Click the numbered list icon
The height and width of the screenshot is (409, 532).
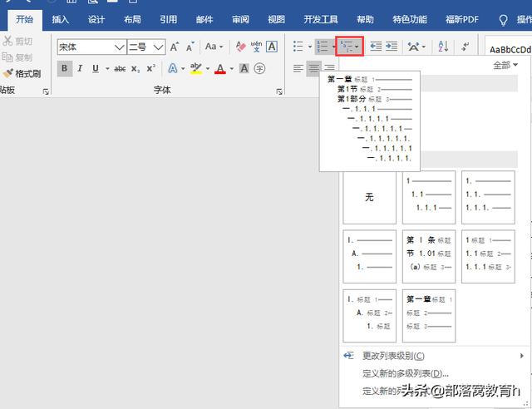click(x=322, y=47)
